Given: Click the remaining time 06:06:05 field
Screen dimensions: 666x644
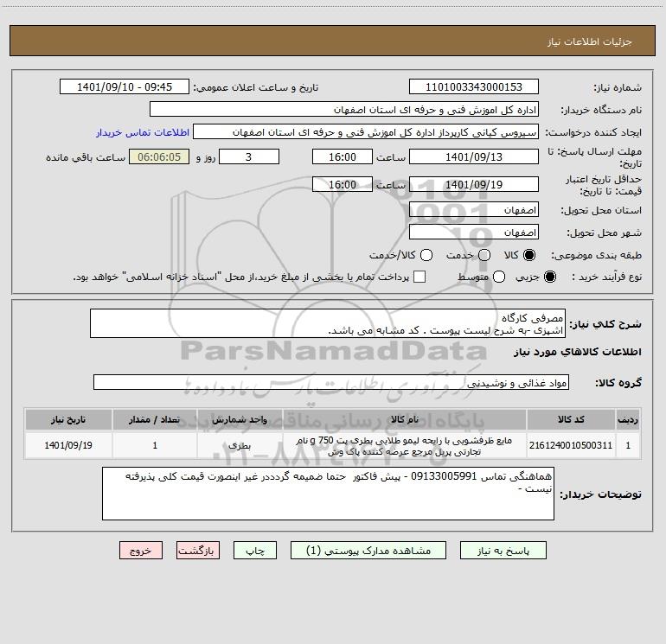Looking at the screenshot, I should (159, 156).
